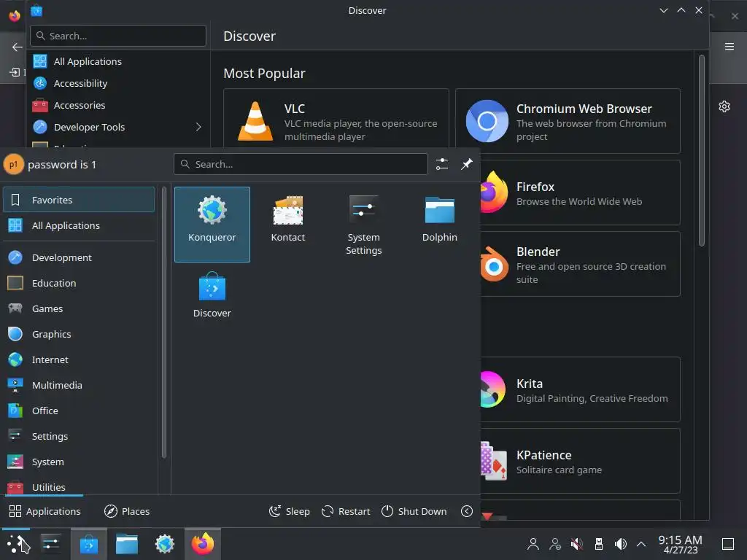Expand more power options arrow
The image size is (747, 560).
coord(467,511)
